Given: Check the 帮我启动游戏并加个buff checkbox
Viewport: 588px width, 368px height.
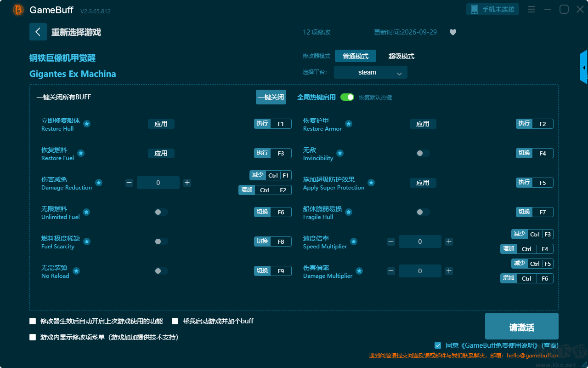Looking at the screenshot, I should 175,321.
